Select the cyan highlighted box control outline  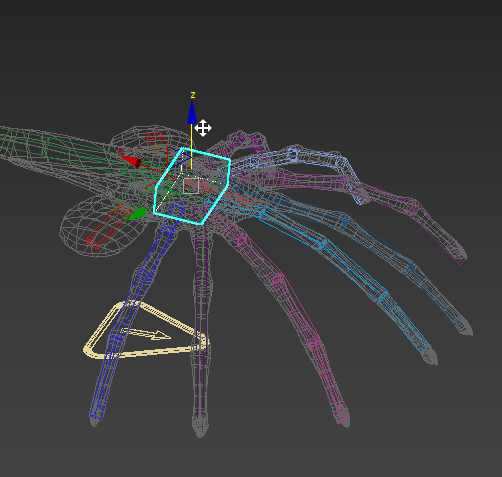click(x=192, y=186)
